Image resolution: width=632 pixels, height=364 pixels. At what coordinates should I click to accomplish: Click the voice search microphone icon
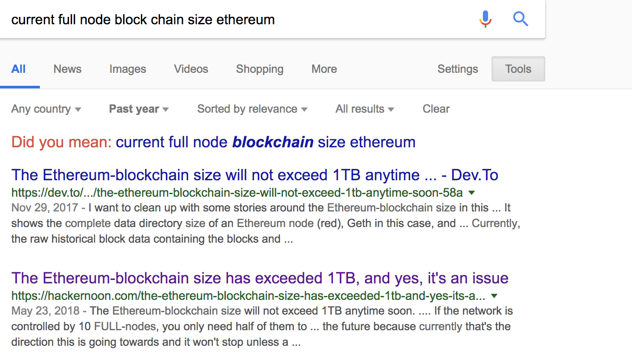[x=485, y=19]
